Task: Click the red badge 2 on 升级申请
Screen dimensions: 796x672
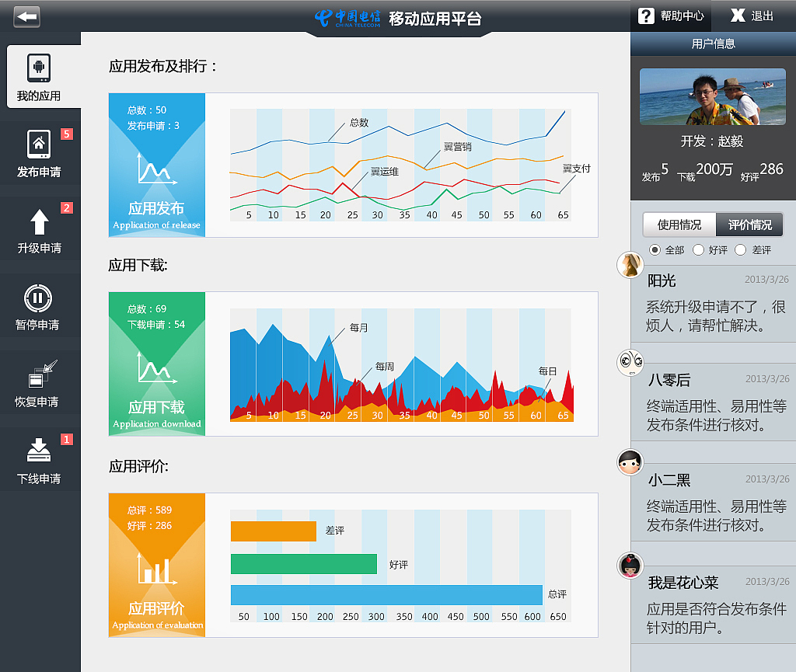Action: click(x=67, y=208)
